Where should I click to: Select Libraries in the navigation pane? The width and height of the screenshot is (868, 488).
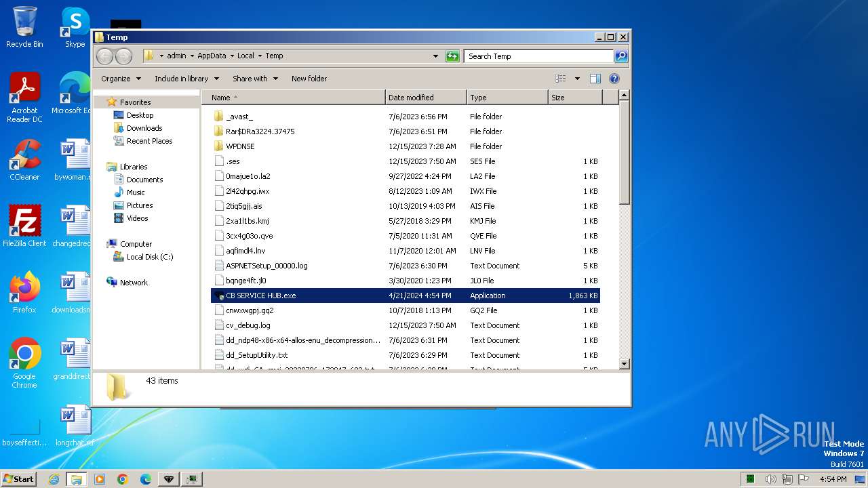[x=134, y=167]
